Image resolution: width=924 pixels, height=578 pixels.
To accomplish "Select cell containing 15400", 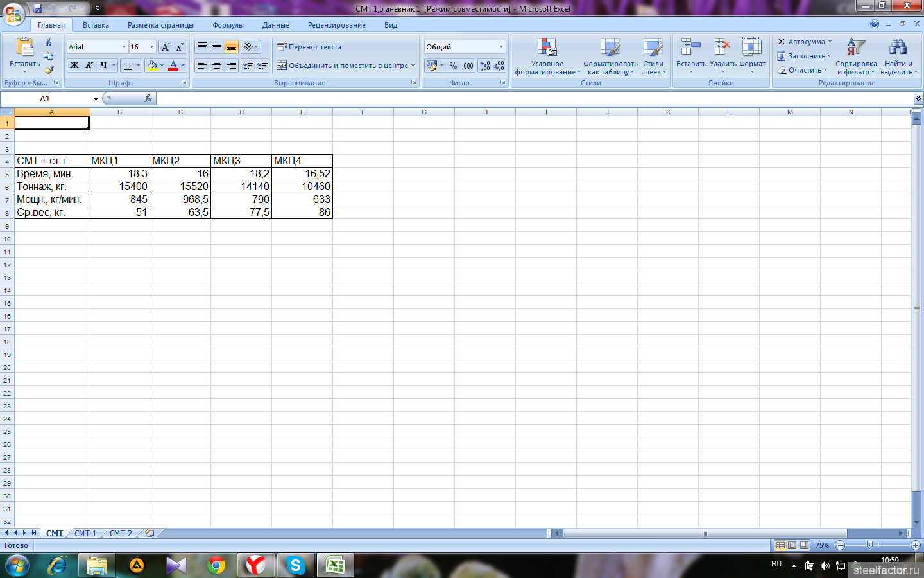I will (119, 186).
